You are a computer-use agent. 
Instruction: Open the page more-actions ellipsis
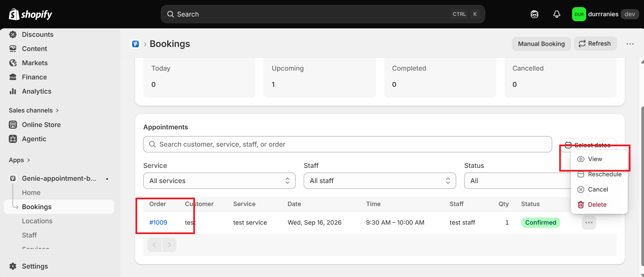(x=630, y=44)
